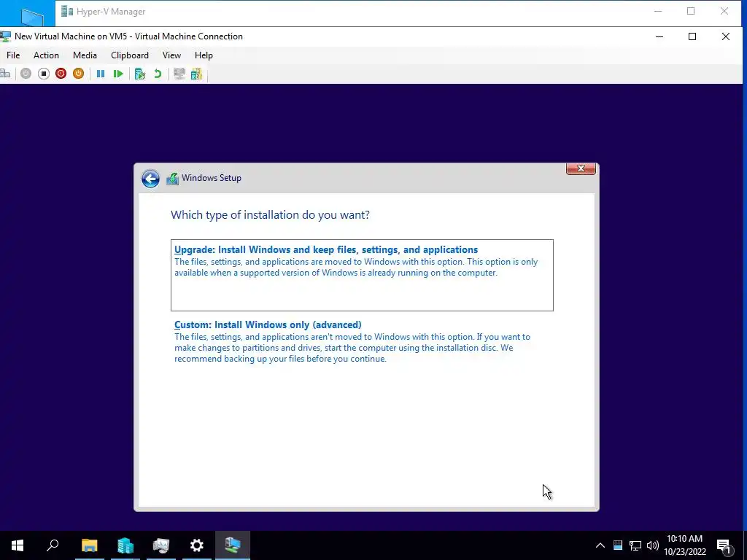Open the notification center icon
Screen dimensions: 747x560
pyautogui.click(x=724, y=545)
